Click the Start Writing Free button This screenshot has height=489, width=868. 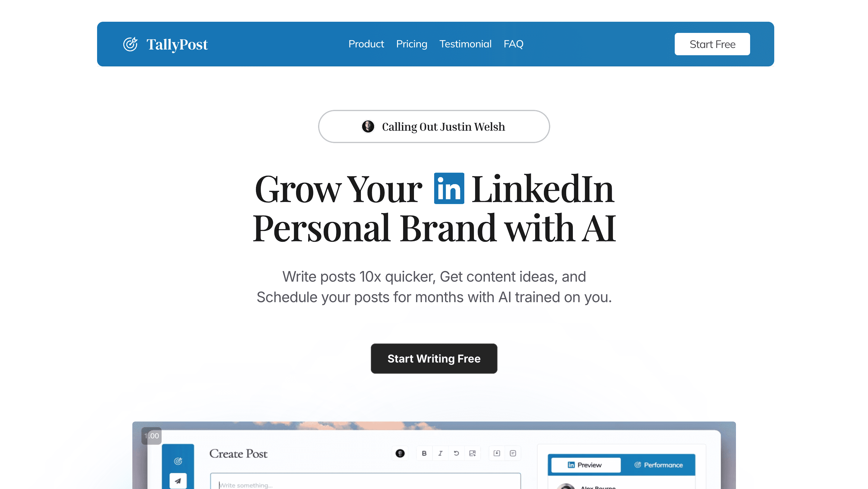tap(434, 358)
